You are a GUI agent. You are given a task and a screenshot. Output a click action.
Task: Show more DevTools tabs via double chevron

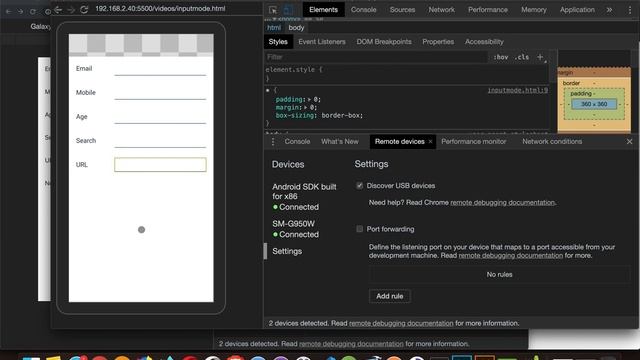[609, 10]
